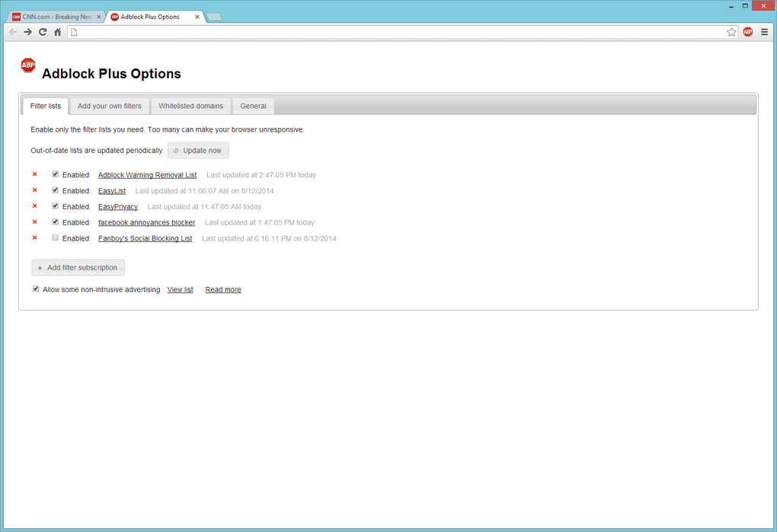The image size is (777, 532).
Task: Open the Chrome hamburger menu
Action: [765, 32]
